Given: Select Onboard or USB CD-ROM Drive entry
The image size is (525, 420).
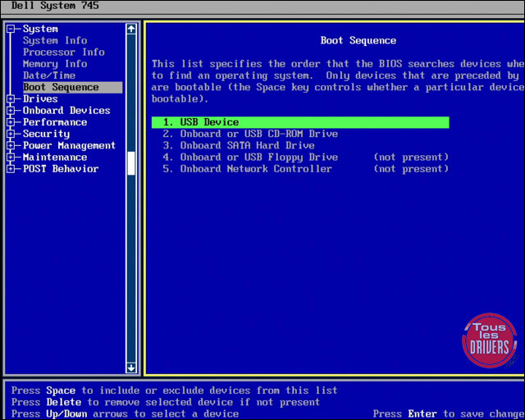Looking at the screenshot, I should [250, 134].
